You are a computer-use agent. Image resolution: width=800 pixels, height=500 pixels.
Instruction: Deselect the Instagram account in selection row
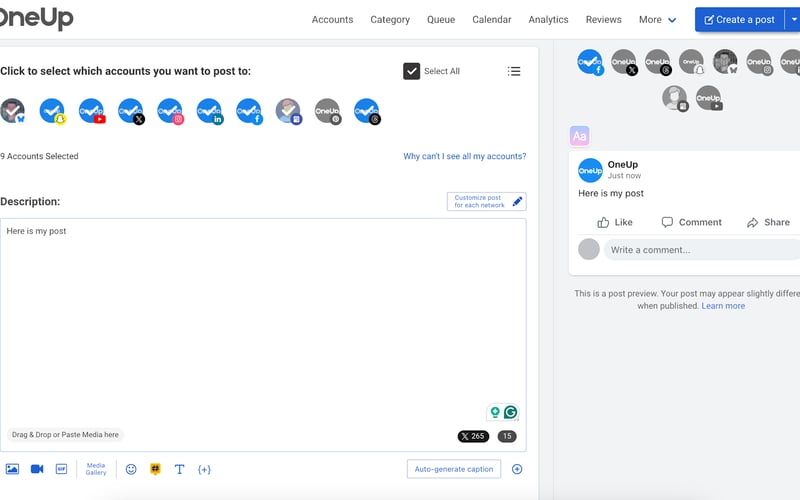coord(170,111)
